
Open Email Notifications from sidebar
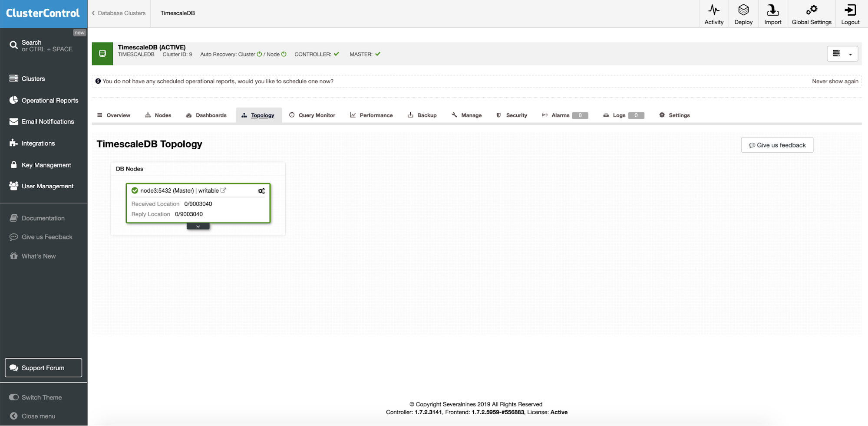47,121
